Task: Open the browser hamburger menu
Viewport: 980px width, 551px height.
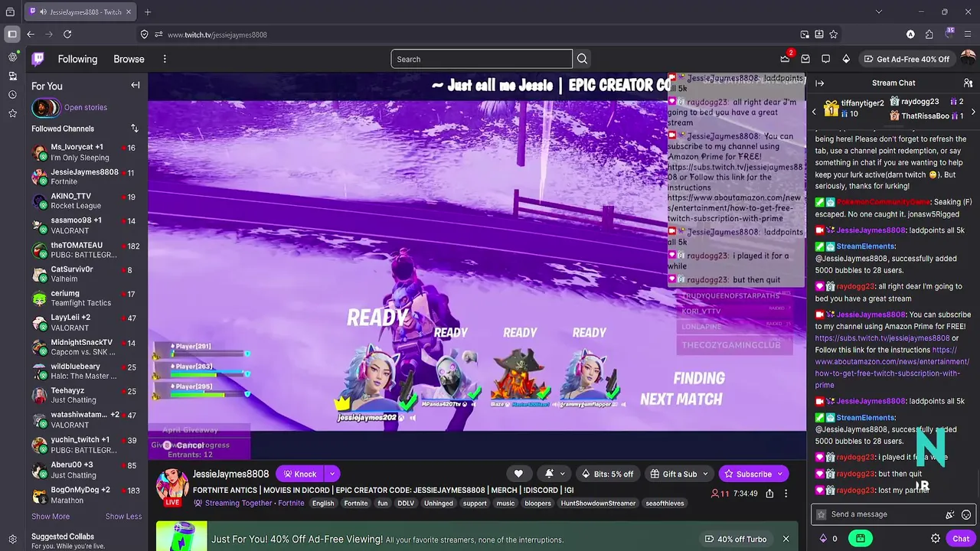Action: pos(968,34)
